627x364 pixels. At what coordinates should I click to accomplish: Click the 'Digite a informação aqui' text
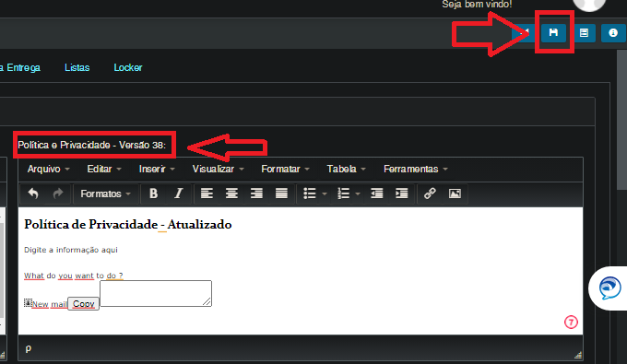pyautogui.click(x=71, y=250)
